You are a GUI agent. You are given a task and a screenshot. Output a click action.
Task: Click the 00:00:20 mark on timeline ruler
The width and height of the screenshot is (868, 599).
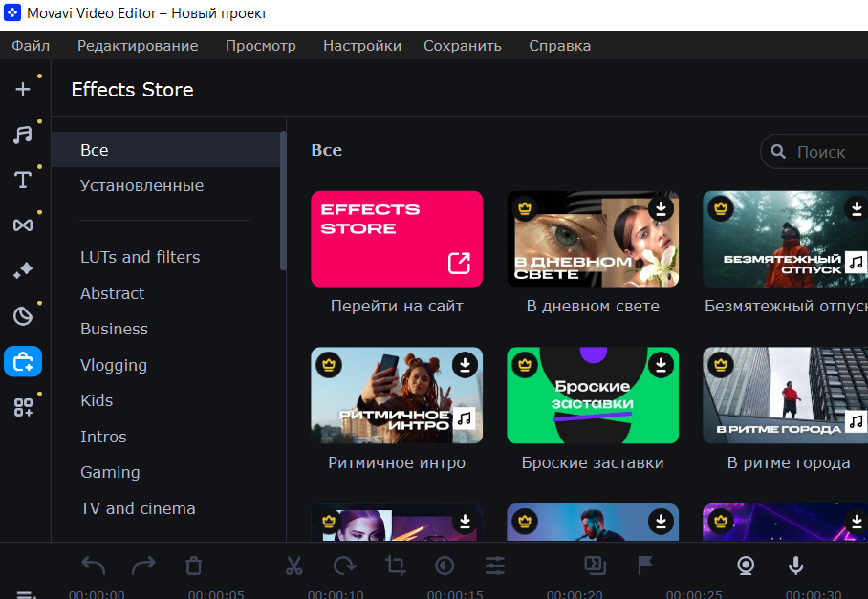point(575,594)
